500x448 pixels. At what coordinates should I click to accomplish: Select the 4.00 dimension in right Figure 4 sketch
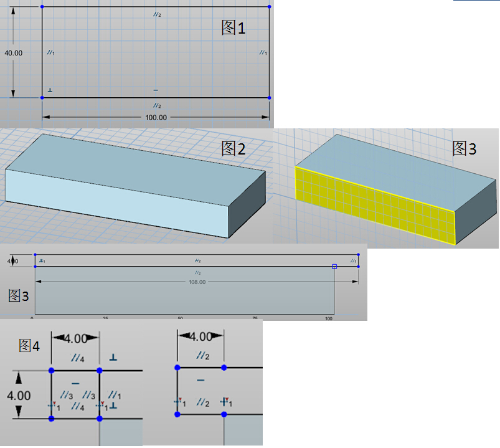coord(200,337)
